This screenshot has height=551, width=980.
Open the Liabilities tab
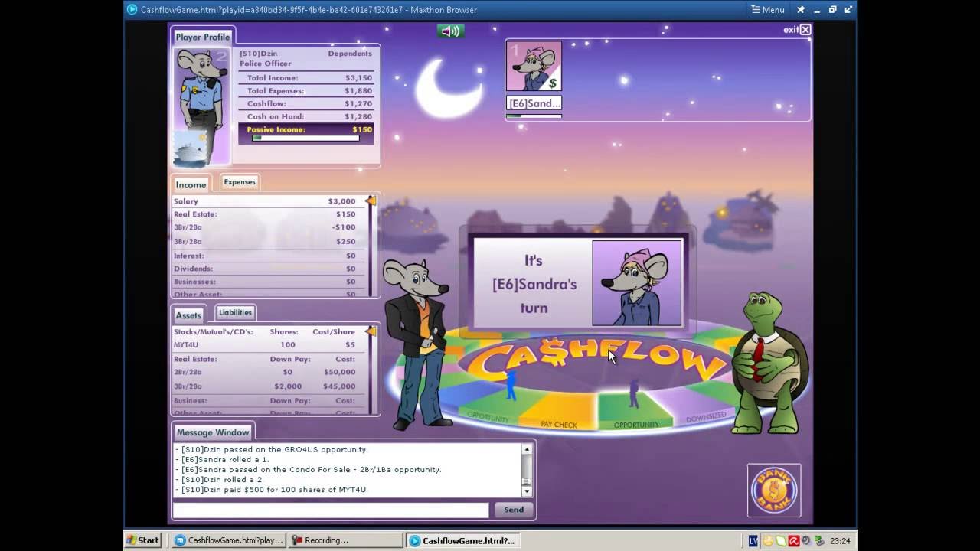235,312
